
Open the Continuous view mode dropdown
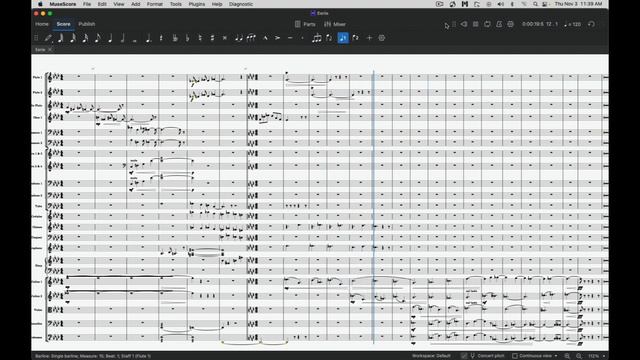(x=535, y=356)
